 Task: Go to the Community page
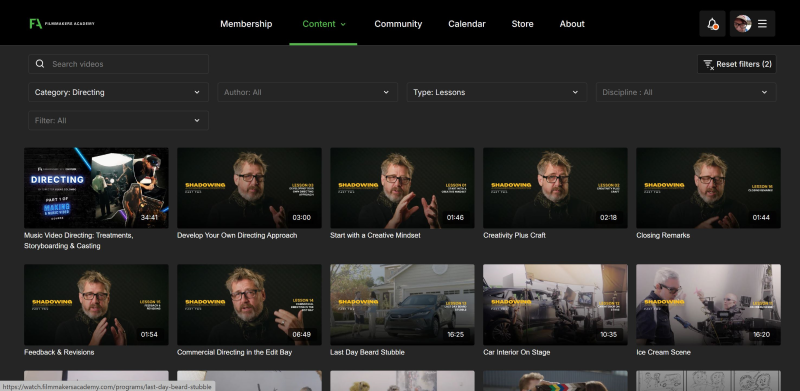click(398, 24)
